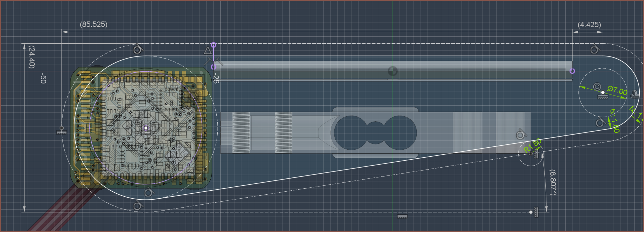This screenshot has height=232, width=644.
Task: Select the R1.80 radius dimension
Action: 533,145
